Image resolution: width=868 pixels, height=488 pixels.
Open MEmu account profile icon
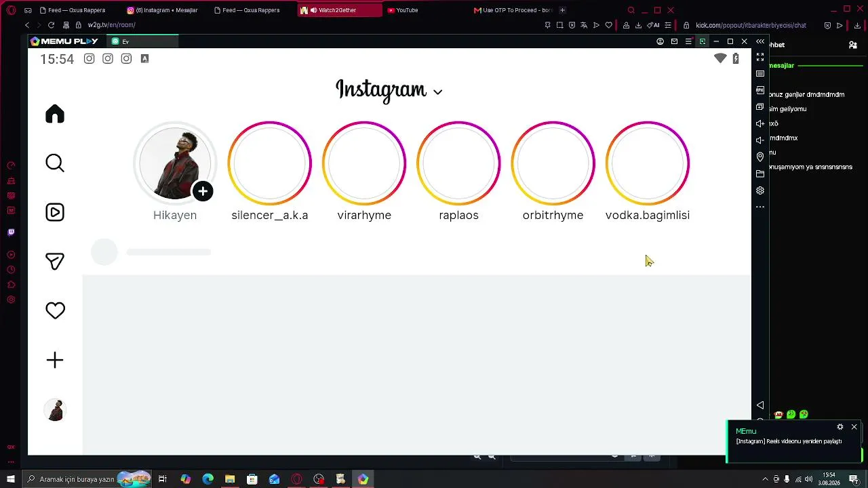click(x=660, y=41)
